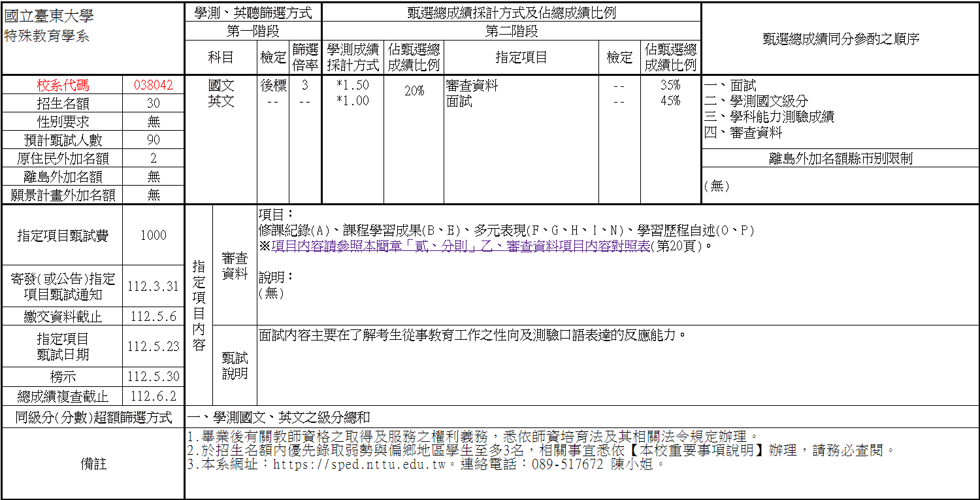980x500 pixels.
Task: Click the 指定項目甄試日期 label
Action: tap(63, 346)
